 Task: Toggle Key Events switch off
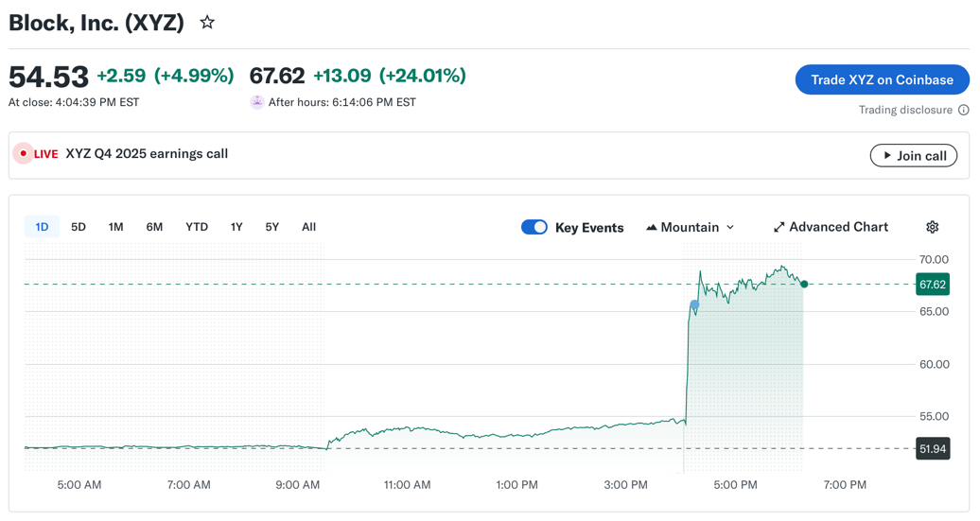[534, 227]
